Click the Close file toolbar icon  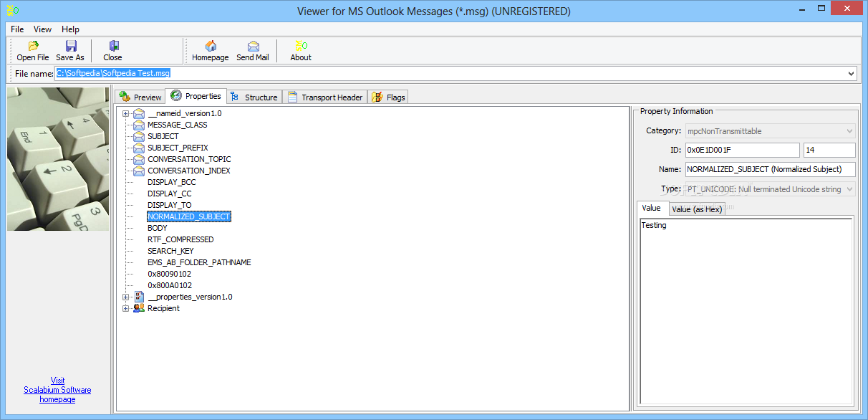point(113,46)
